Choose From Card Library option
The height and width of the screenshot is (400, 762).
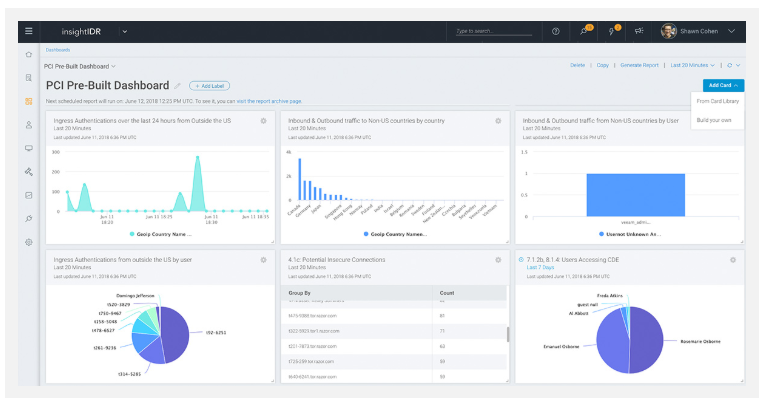717,101
